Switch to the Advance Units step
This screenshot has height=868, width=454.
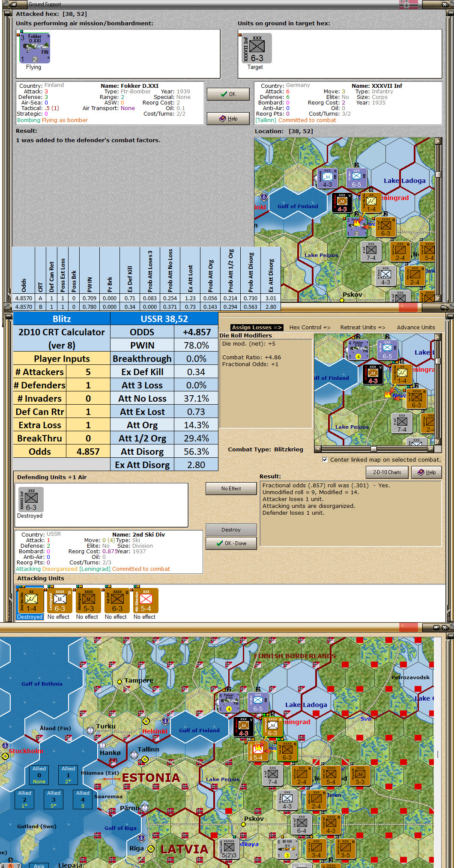pyautogui.click(x=415, y=328)
